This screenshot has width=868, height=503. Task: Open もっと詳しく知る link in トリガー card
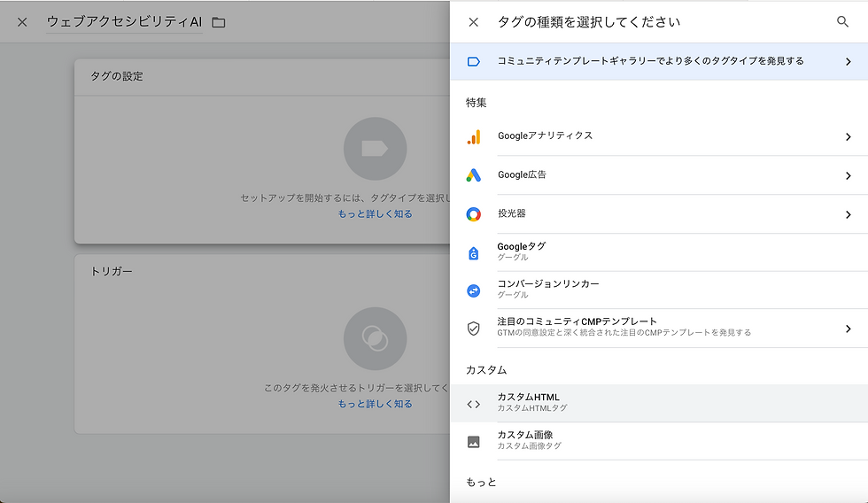click(x=375, y=404)
